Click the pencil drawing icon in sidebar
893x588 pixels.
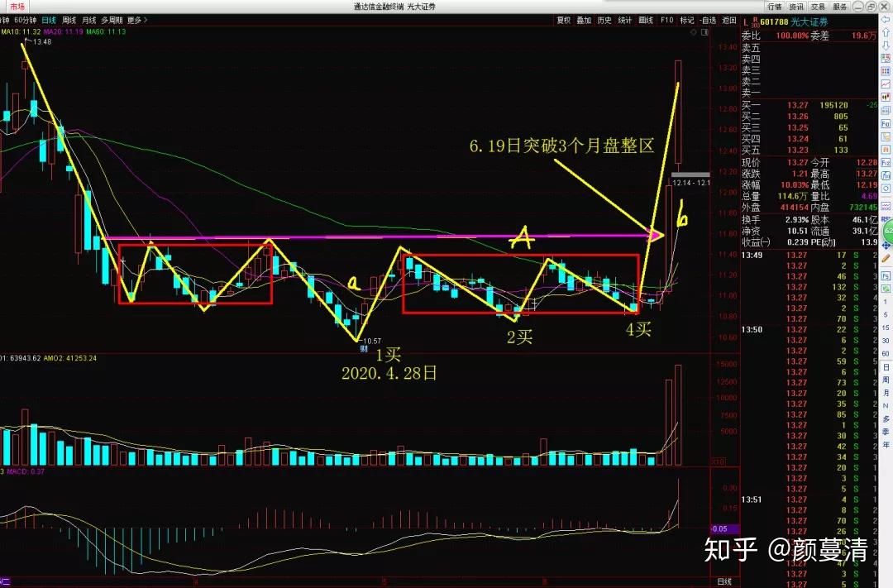pyautogui.click(x=886, y=259)
